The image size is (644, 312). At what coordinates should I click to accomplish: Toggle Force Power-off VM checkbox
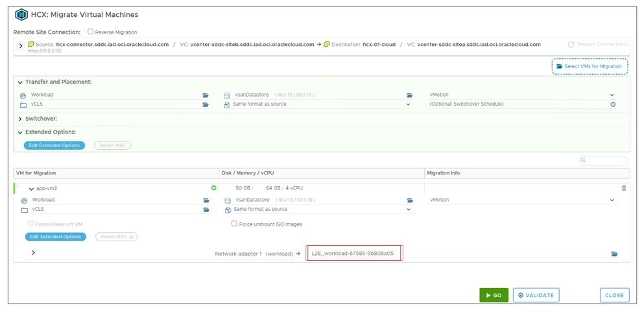(30, 224)
